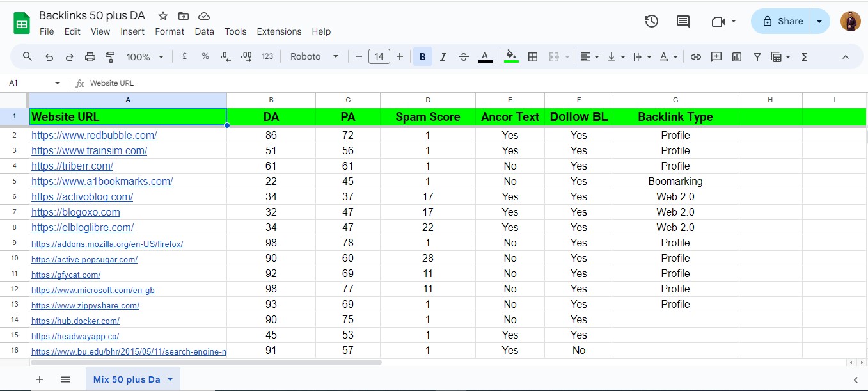This screenshot has width=868, height=391.
Task: Open the Edit menu
Action: [x=72, y=31]
